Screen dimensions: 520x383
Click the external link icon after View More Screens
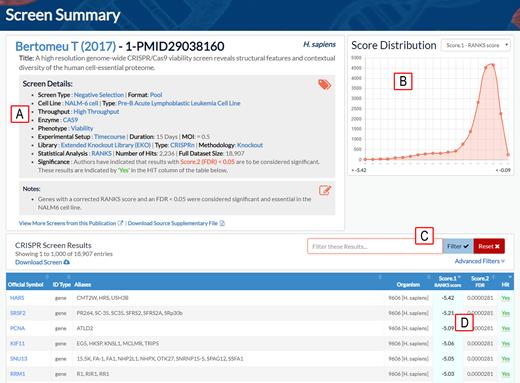click(x=120, y=223)
